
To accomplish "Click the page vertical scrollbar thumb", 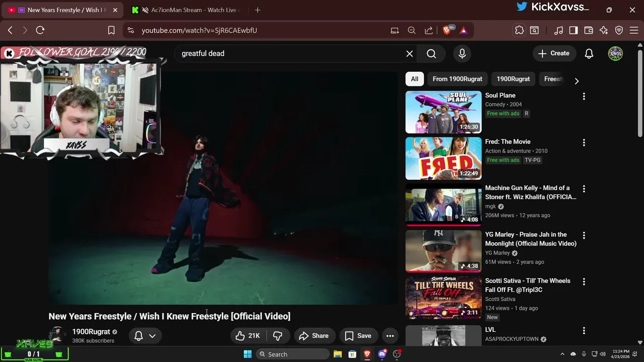I will [x=640, y=93].
